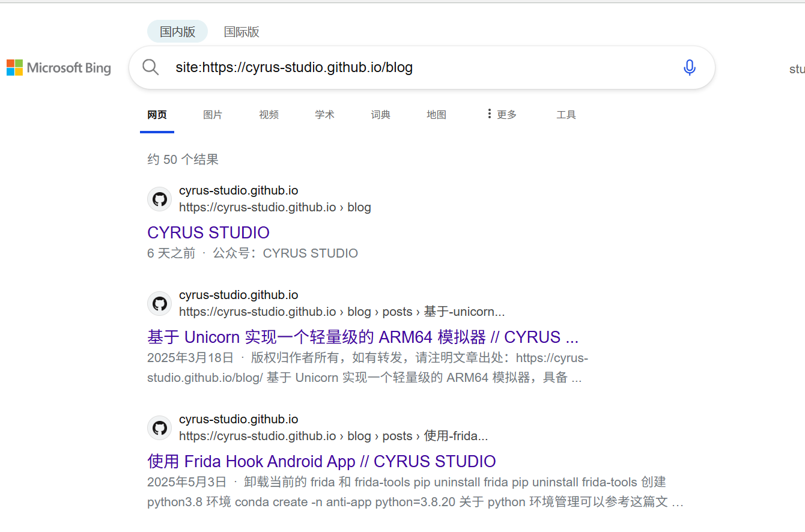
Task: Select the 网页 tab
Action: (x=157, y=114)
